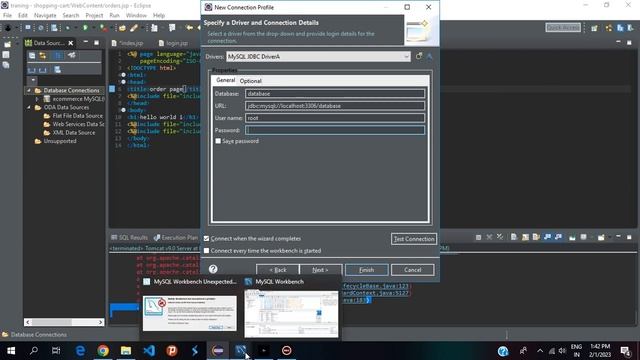Click the yellow Back arrow navigation icon
Screen dimensions: 640x360
click(189, 28)
